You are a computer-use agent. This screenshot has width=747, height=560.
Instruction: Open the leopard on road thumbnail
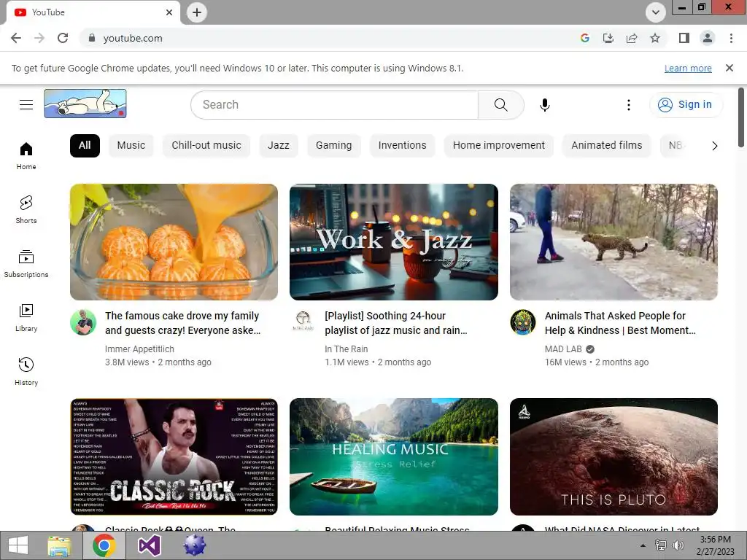click(x=614, y=242)
